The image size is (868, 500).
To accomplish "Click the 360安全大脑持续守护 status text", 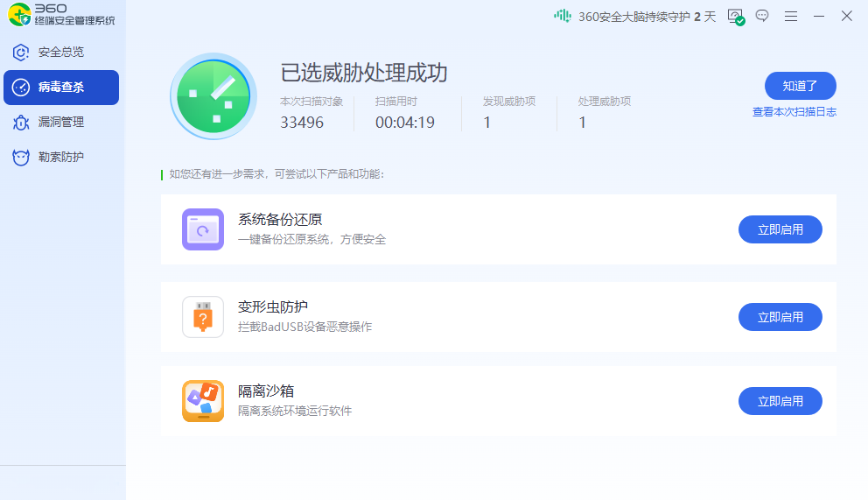I will (647, 17).
